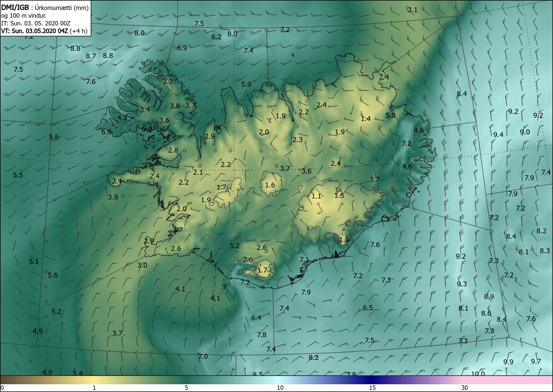Click the 9.4 value on the map
The width and height of the screenshot is (553, 392).
(x=498, y=134)
